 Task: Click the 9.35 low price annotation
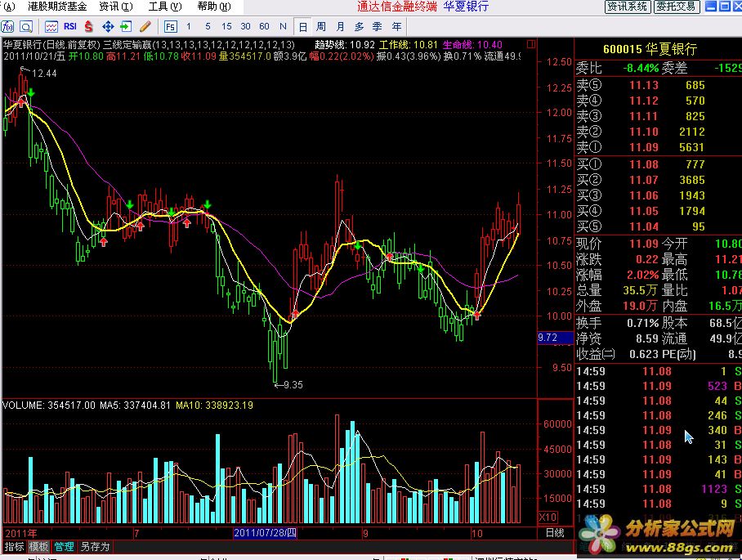(291, 385)
